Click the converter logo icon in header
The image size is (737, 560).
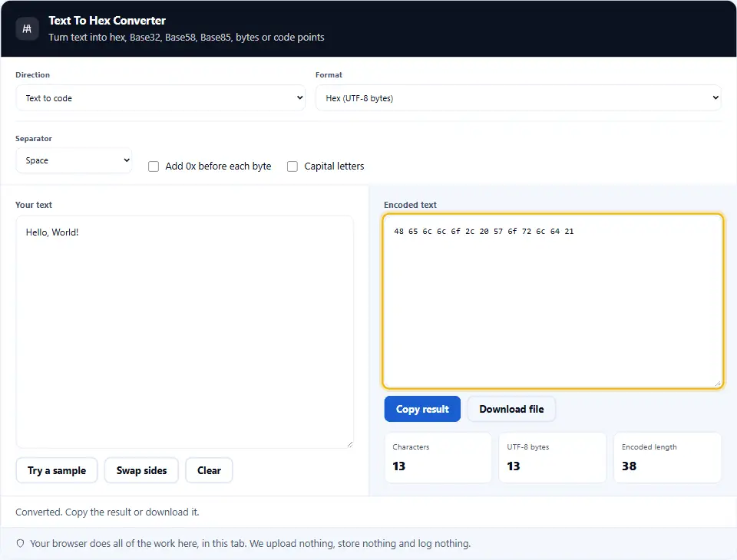28,28
